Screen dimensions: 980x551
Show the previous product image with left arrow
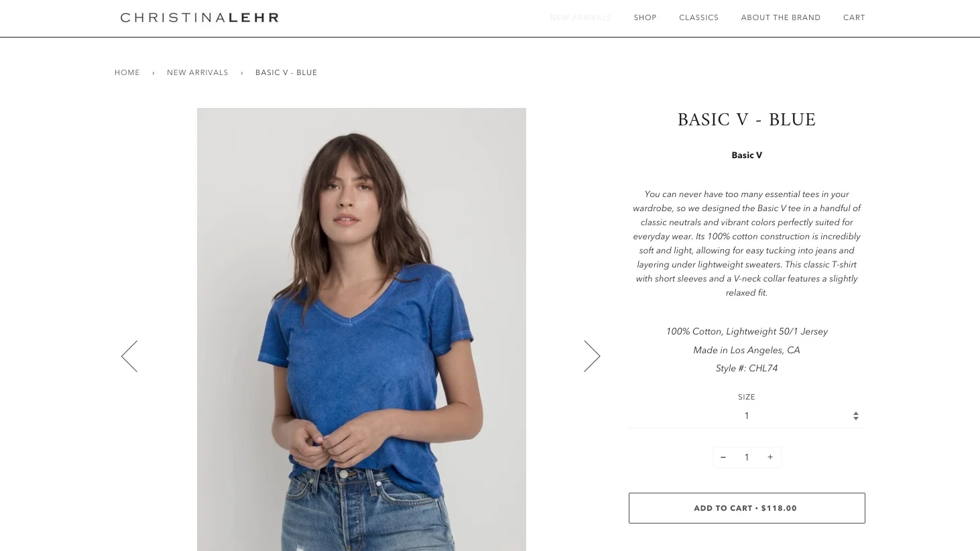tap(129, 356)
